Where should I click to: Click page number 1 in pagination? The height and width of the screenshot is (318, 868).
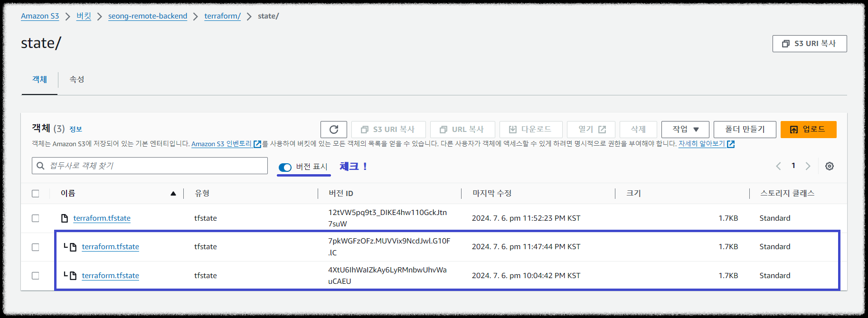point(793,166)
